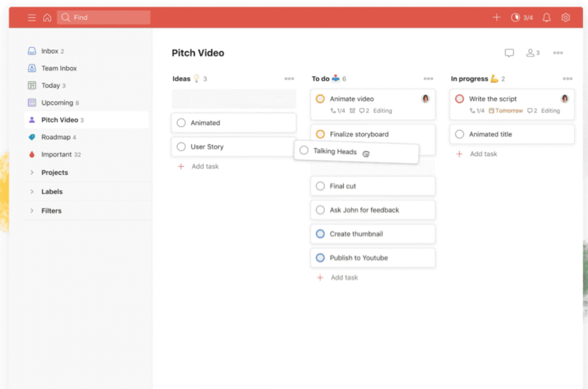Open the Ideas section options menu
Image resolution: width=588 pixels, height=389 pixels.
(289, 79)
